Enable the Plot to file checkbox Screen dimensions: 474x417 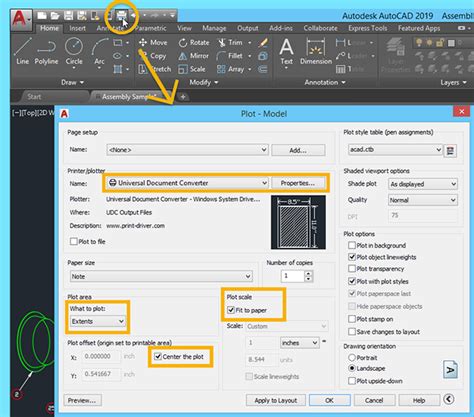click(74, 241)
